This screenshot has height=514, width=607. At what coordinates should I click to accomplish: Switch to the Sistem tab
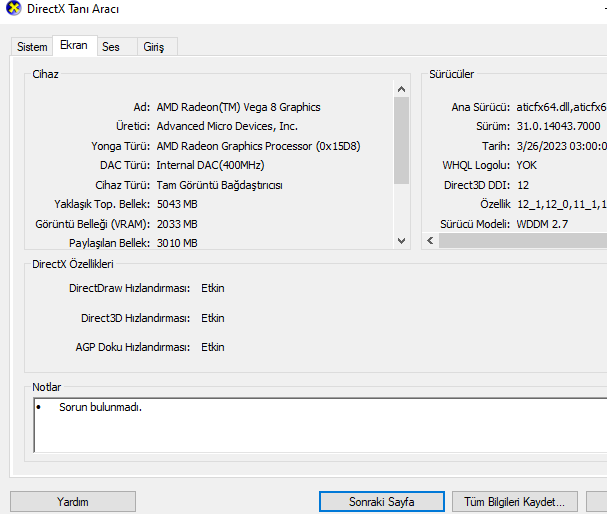click(32, 47)
